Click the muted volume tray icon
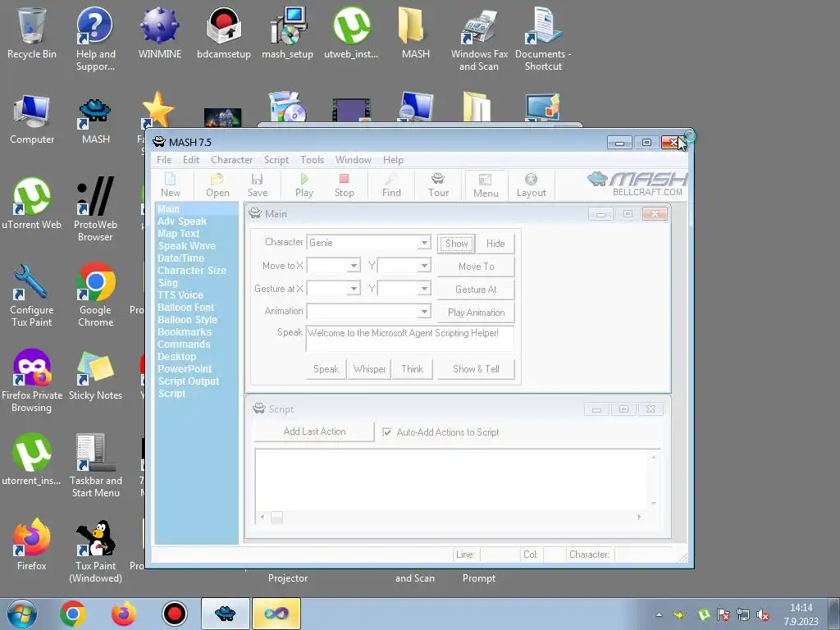 pos(764,615)
